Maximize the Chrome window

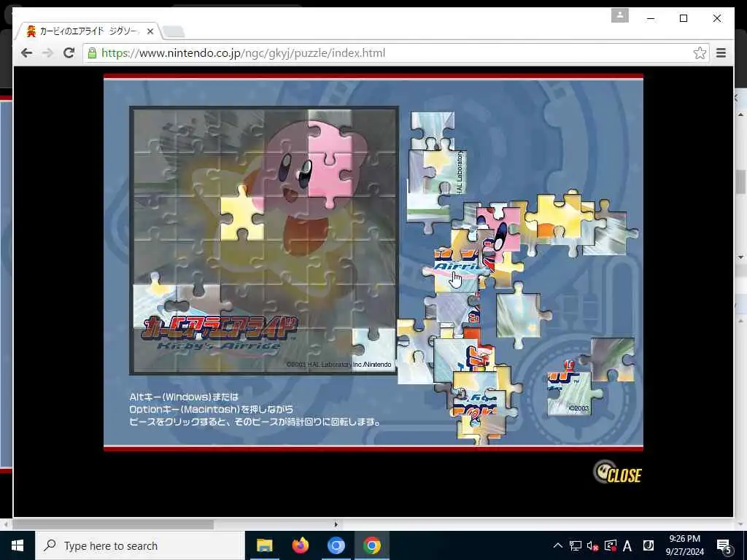(684, 18)
